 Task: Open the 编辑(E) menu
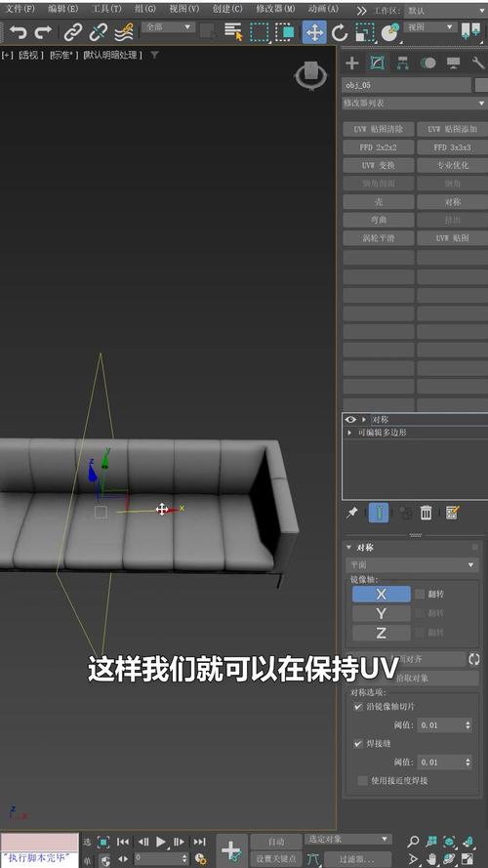[x=63, y=10]
